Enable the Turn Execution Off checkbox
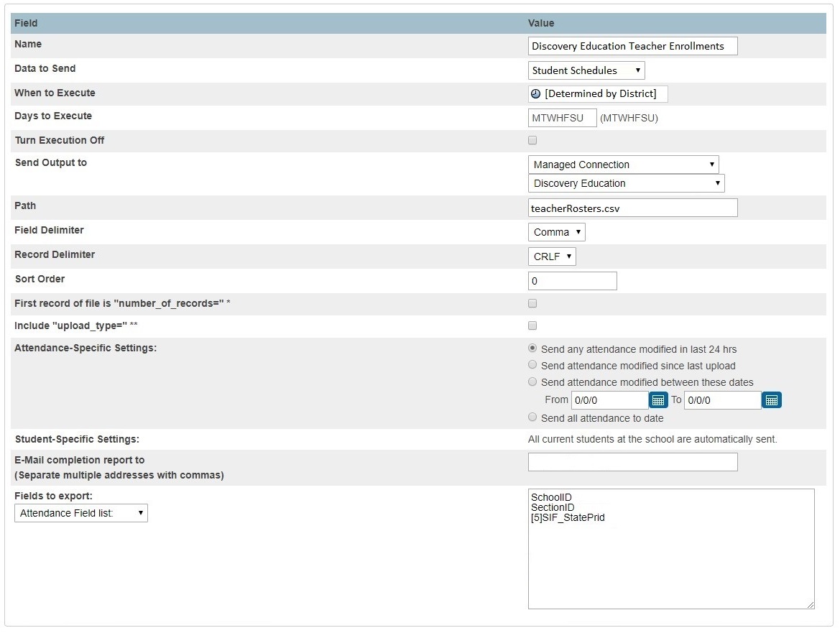This screenshot has height=633, width=840. pos(532,140)
